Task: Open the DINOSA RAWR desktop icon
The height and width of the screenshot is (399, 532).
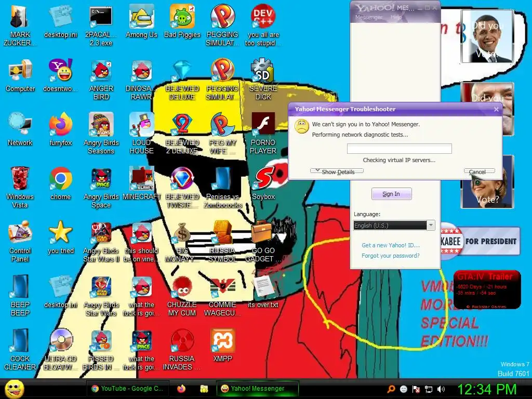Action: [141, 79]
